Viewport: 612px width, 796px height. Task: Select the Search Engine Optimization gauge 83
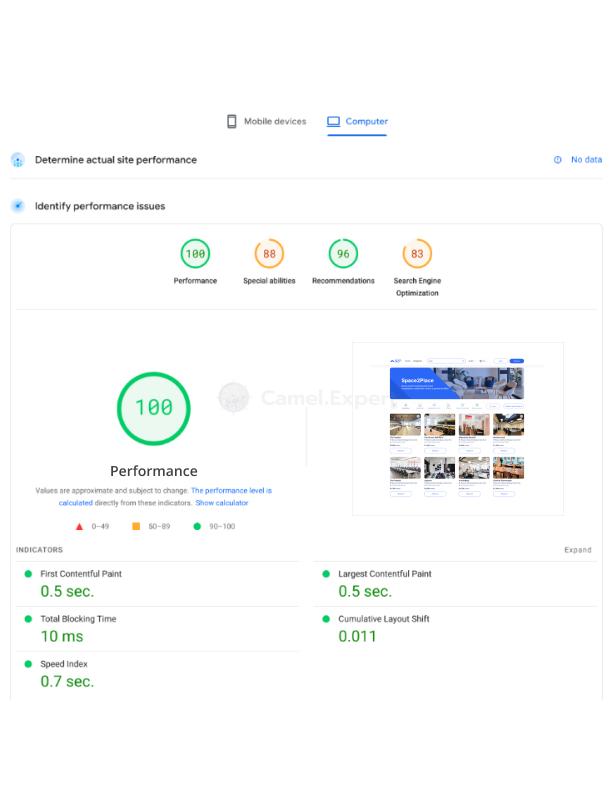pos(417,254)
